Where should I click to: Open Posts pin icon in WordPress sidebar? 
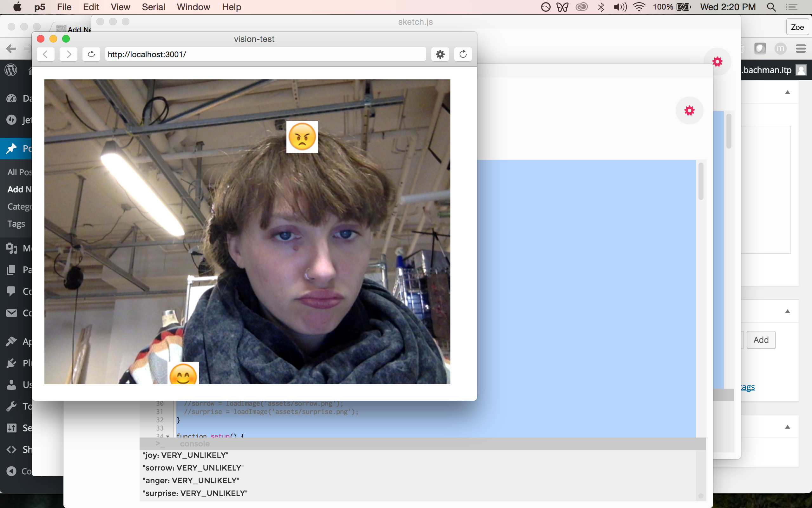(11, 148)
